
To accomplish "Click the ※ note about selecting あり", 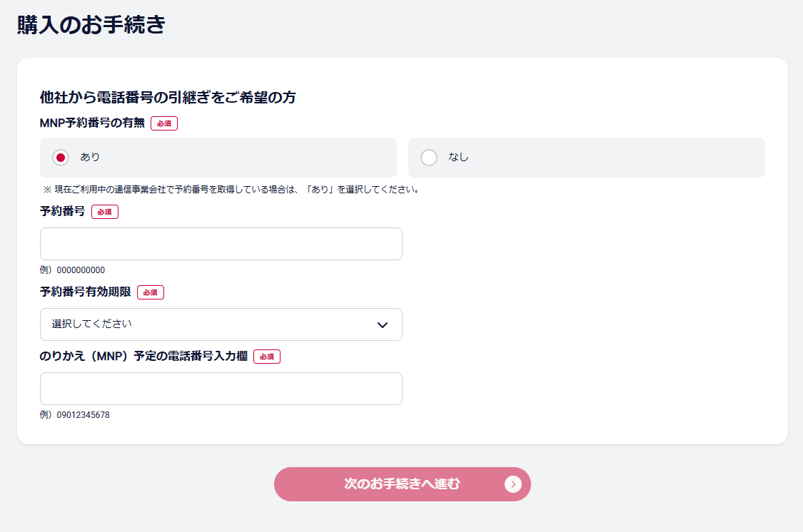I will tap(231, 190).
